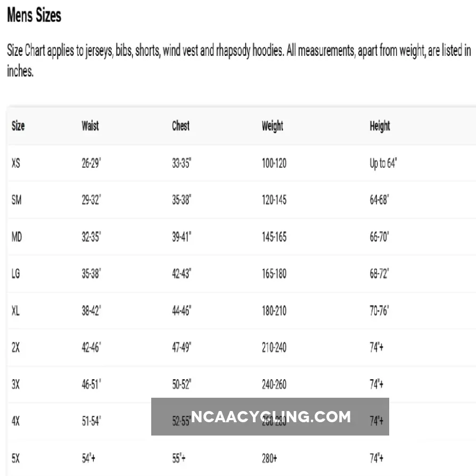Click the Size column header
The width and height of the screenshot is (476, 476).
pos(18,126)
